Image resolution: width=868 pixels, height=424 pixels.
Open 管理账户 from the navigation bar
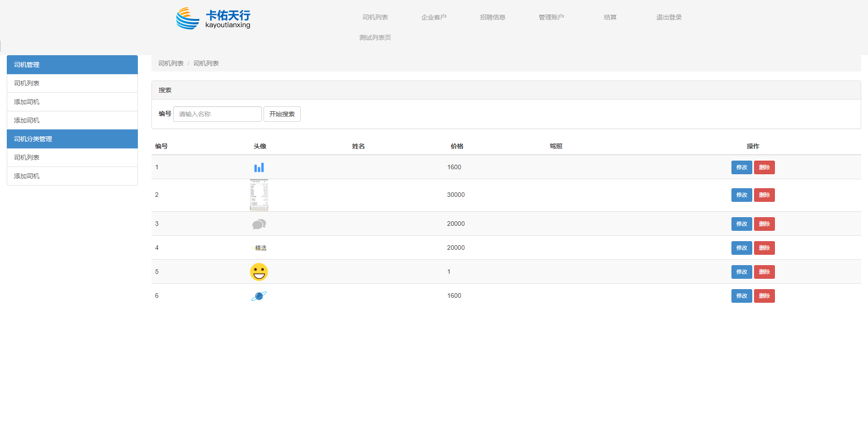click(551, 17)
